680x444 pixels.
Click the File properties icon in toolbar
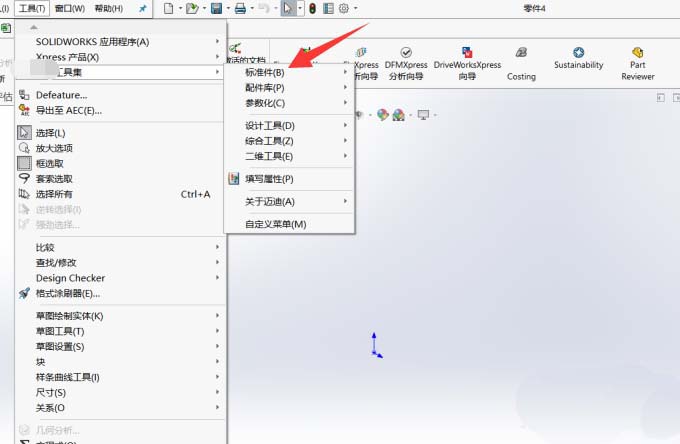click(328, 8)
